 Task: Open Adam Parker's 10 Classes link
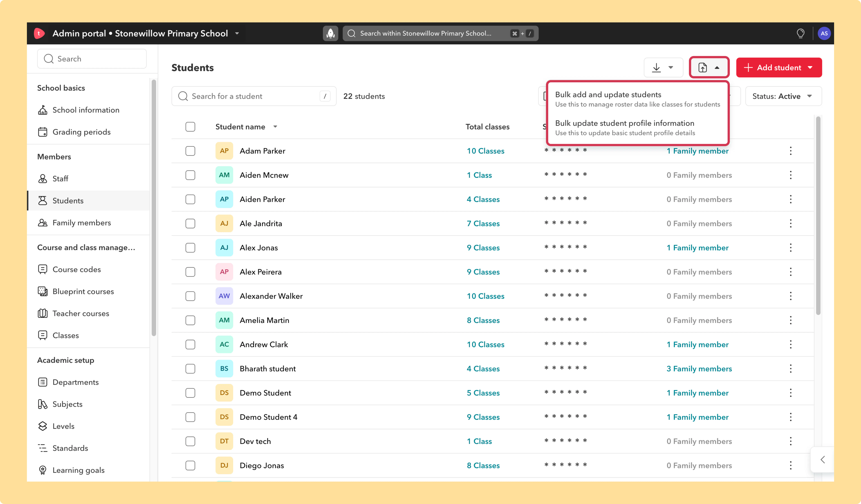coord(486,151)
